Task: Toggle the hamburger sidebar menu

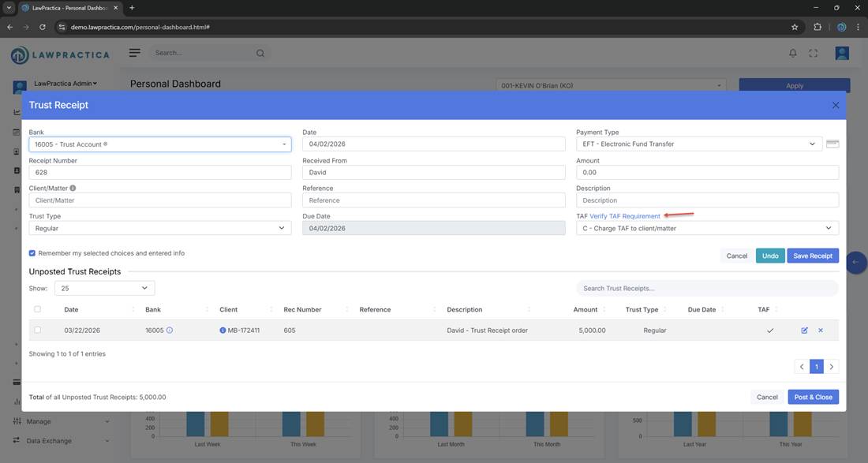Action: point(135,53)
